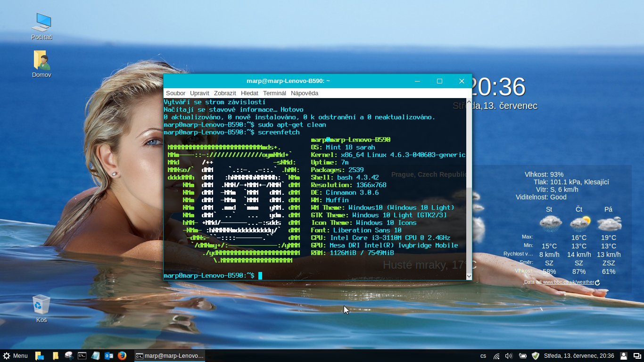This screenshot has height=362, width=644.
Task: Open the volume speaker tray icon
Action: pyautogui.click(x=509, y=356)
